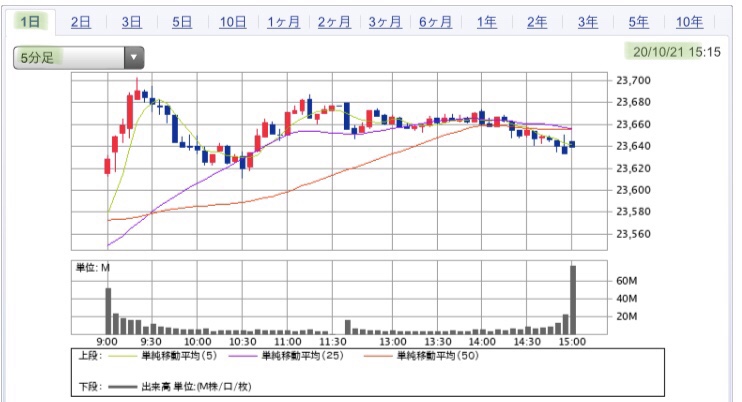Click the 60M volume axis label

tap(627, 281)
